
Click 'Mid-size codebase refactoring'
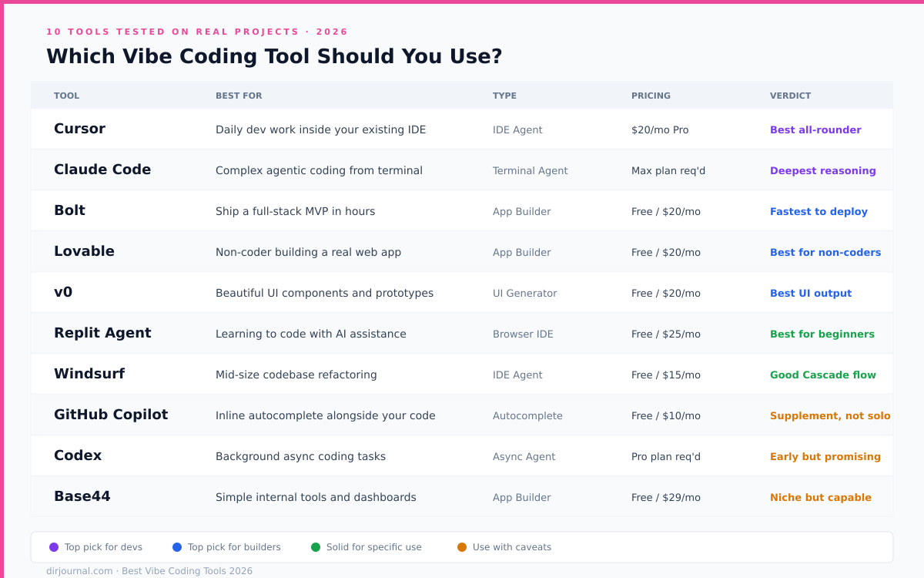[296, 375]
